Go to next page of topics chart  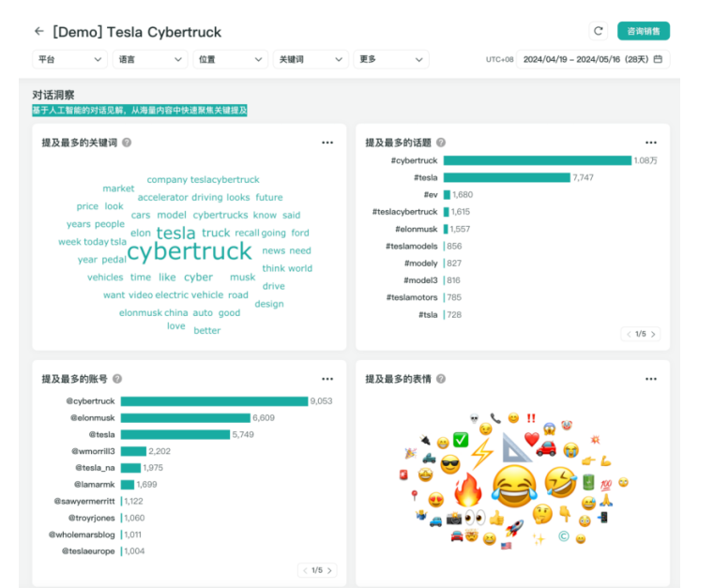coord(654,334)
